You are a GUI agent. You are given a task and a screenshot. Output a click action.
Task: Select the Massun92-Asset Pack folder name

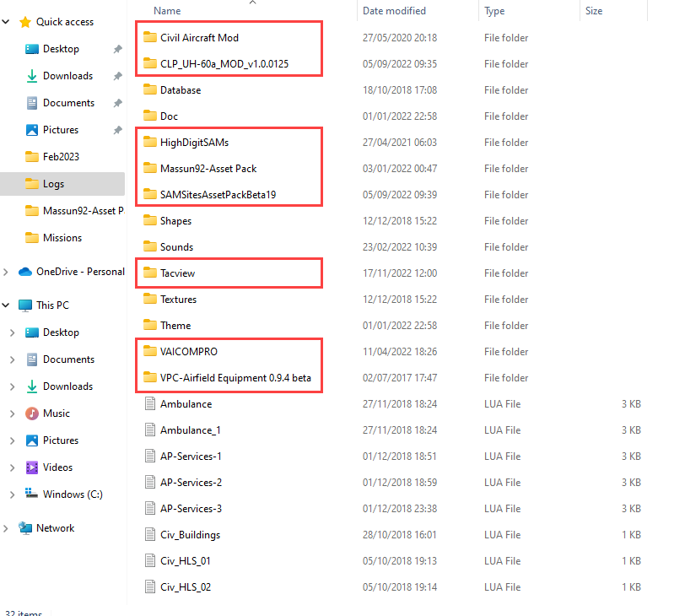coord(208,169)
